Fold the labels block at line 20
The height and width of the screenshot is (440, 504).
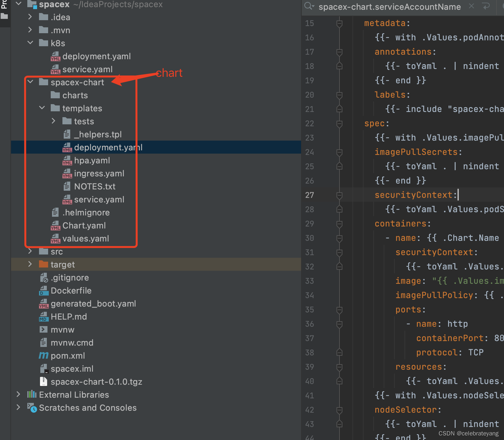pyautogui.click(x=339, y=95)
